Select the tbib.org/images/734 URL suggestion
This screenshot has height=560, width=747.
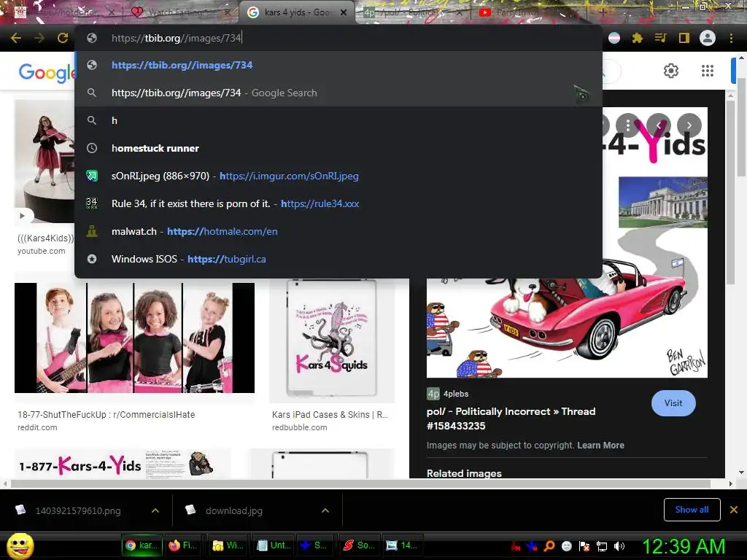pos(338,65)
